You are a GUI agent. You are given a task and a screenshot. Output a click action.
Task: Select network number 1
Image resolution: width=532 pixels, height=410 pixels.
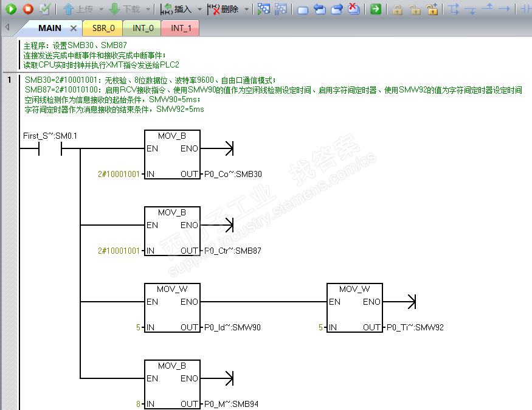(x=10, y=80)
